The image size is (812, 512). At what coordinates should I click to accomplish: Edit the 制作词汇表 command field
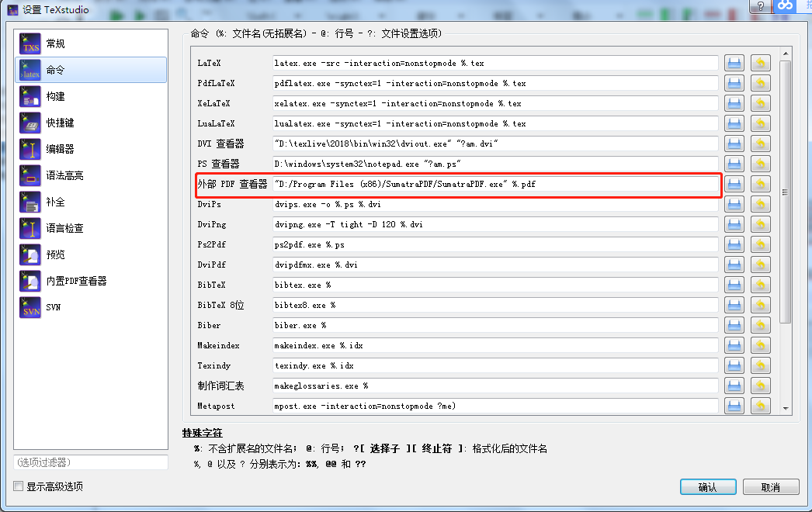click(495, 386)
